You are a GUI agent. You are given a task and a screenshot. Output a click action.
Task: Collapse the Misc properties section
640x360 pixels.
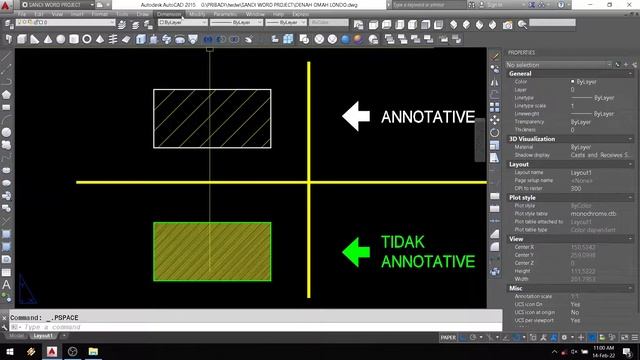[631, 288]
